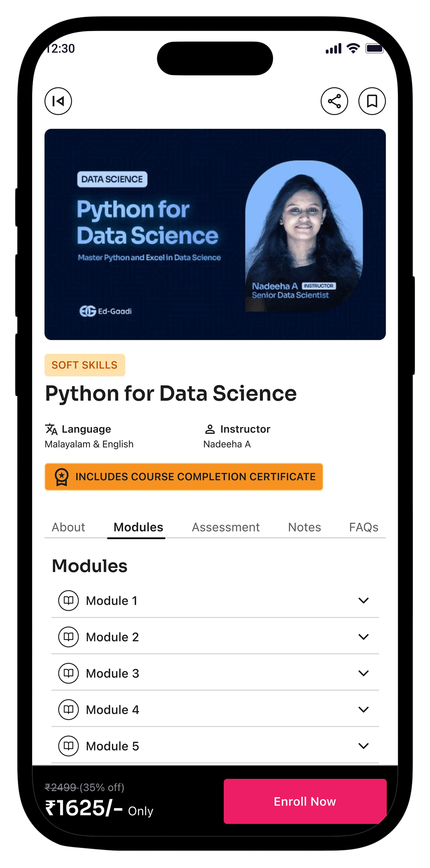The image size is (430, 868).
Task: Click the Module 1 book icon
Action: pyautogui.click(x=68, y=600)
